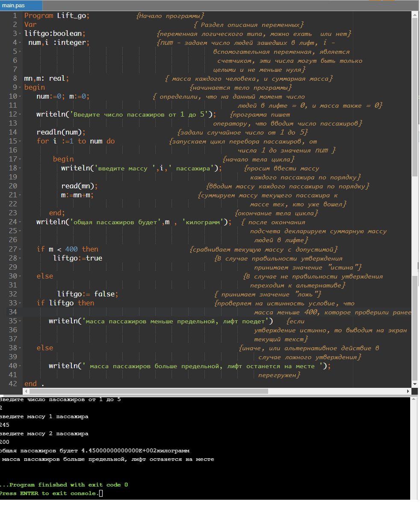Click the editor scroll-up arrow
Screen dimensions: 420x507
[x=415, y=15]
